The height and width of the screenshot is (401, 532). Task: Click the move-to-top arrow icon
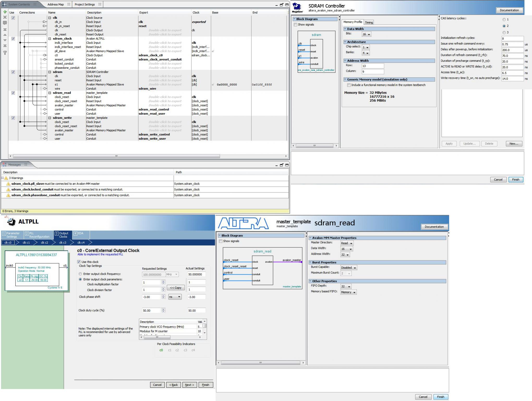point(5,29)
